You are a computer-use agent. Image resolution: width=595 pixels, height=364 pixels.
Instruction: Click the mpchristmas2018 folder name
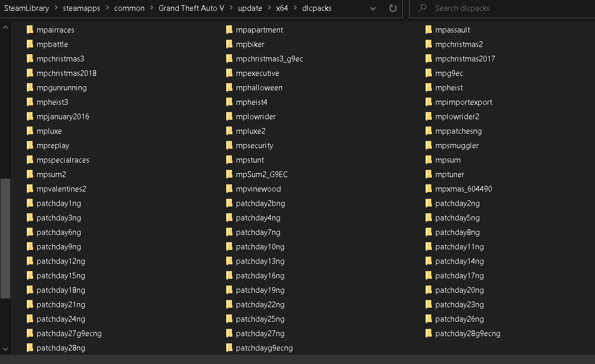[x=67, y=73]
